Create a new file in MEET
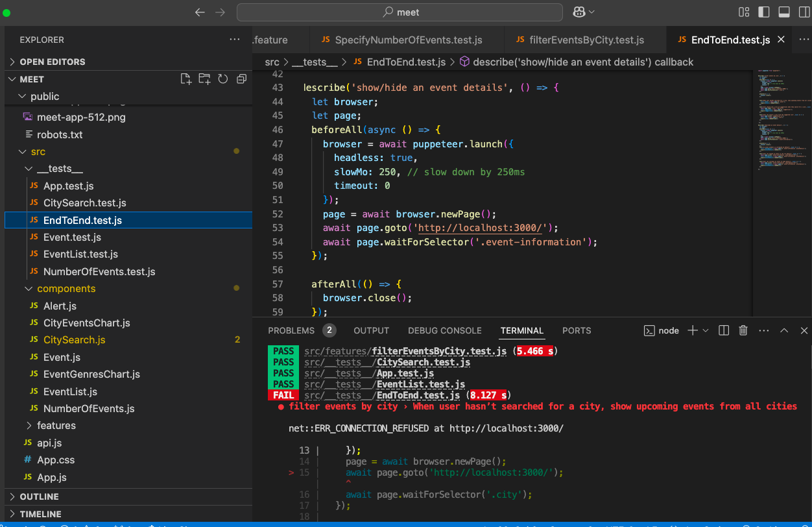This screenshot has width=812, height=527. tap(186, 79)
